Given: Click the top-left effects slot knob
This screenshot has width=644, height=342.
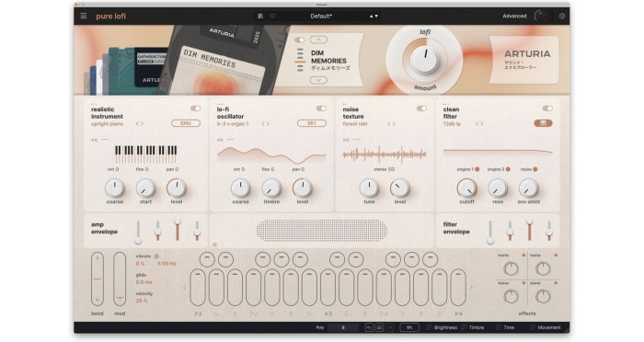Looking at the screenshot, I should point(511,269).
